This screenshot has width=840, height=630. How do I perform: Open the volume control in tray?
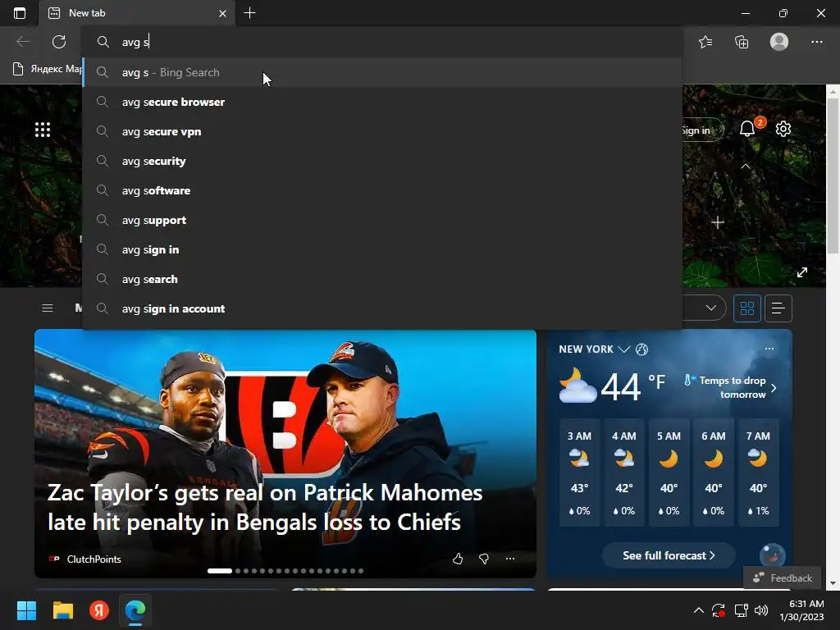coord(761,610)
